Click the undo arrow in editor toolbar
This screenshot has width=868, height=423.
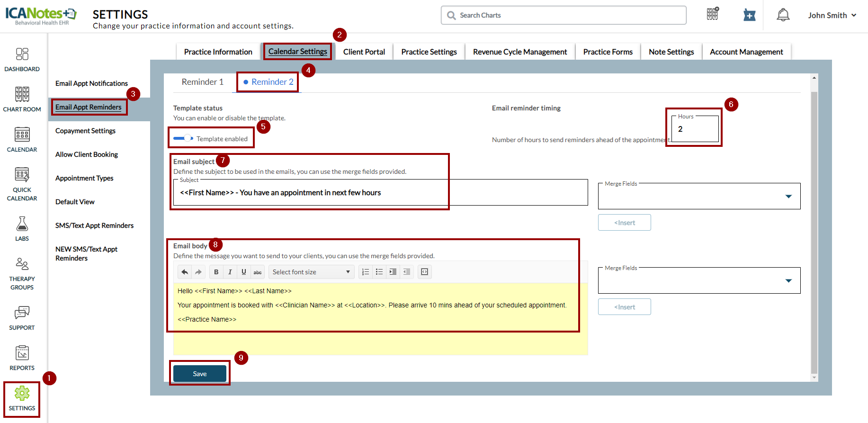click(x=185, y=272)
